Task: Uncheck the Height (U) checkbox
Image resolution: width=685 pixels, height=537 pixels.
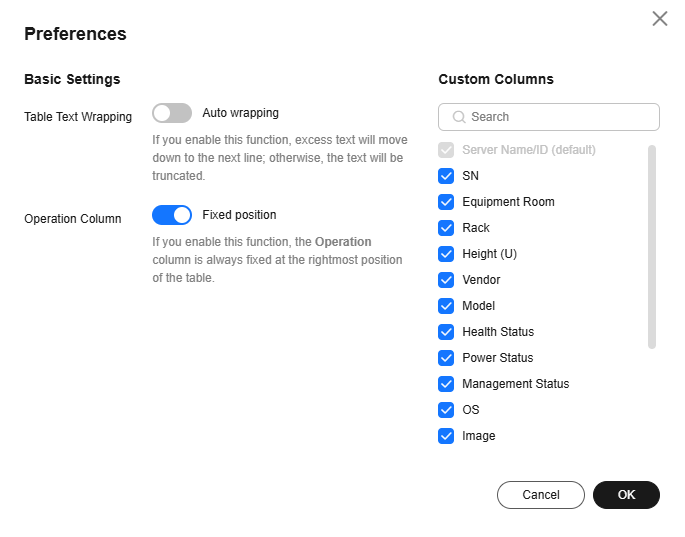Action: [x=446, y=254]
